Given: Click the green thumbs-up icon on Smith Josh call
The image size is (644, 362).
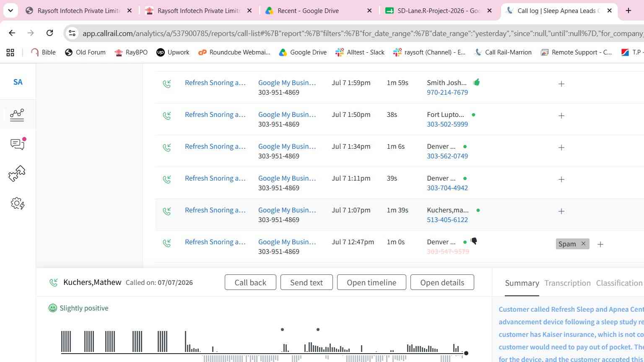Looking at the screenshot, I should (x=476, y=82).
